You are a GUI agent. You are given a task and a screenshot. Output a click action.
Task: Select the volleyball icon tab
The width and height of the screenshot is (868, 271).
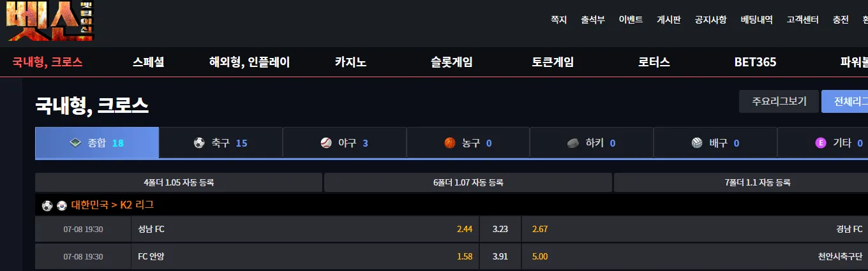697,143
